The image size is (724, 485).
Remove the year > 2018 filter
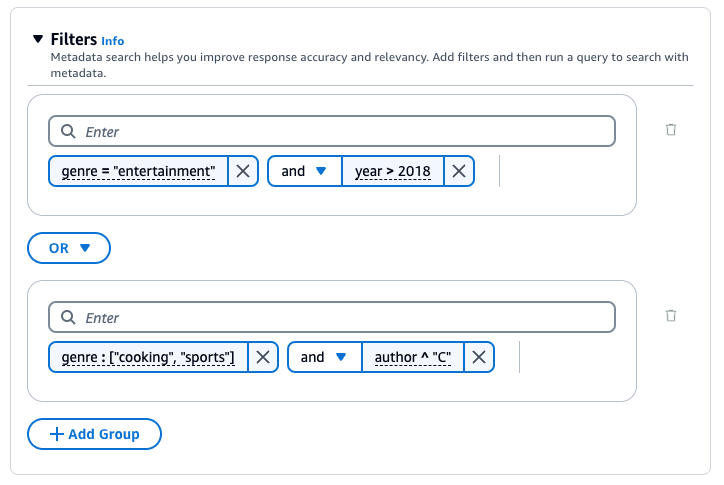coord(459,171)
